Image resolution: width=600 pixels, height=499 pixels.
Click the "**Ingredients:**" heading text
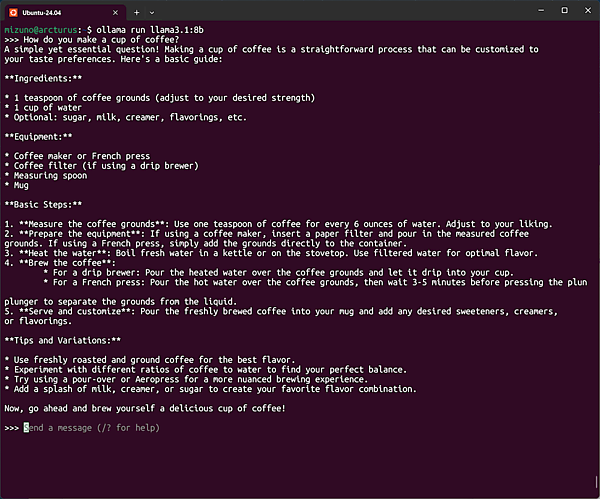pyautogui.click(x=43, y=78)
